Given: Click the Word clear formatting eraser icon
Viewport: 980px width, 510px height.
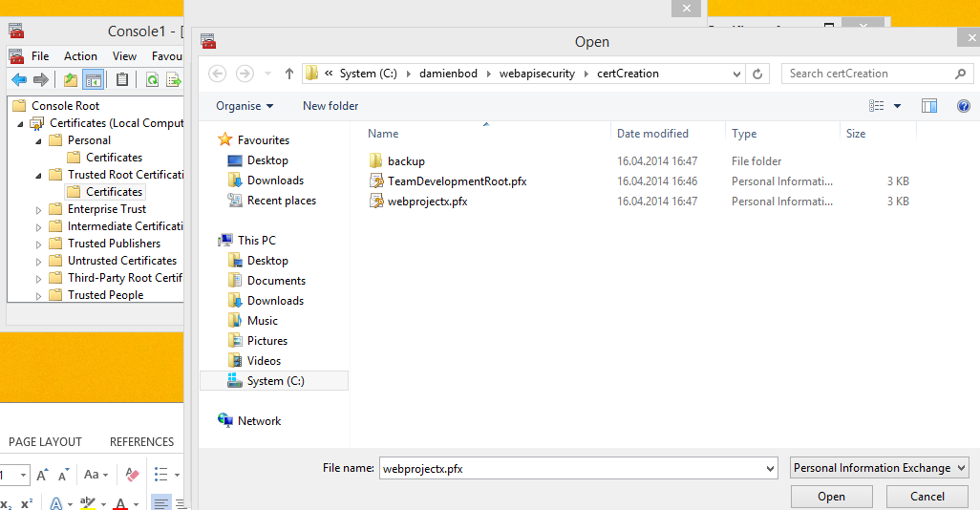Looking at the screenshot, I should tap(133, 475).
